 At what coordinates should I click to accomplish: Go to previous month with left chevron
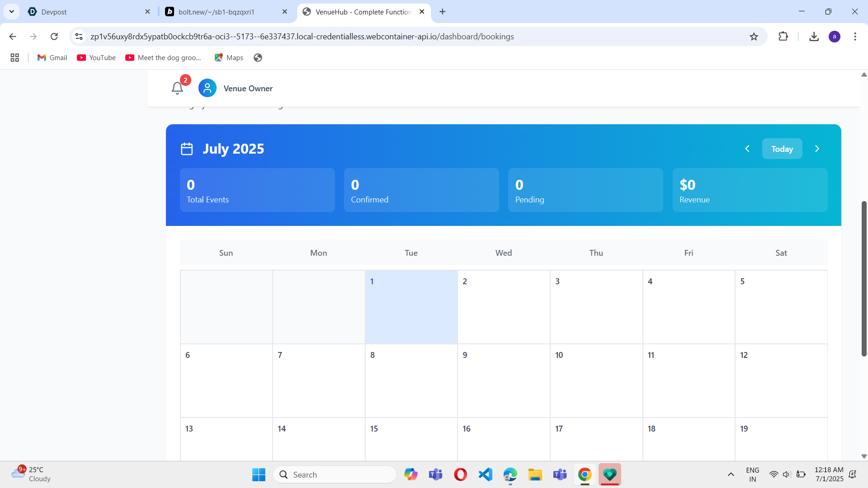pos(747,149)
